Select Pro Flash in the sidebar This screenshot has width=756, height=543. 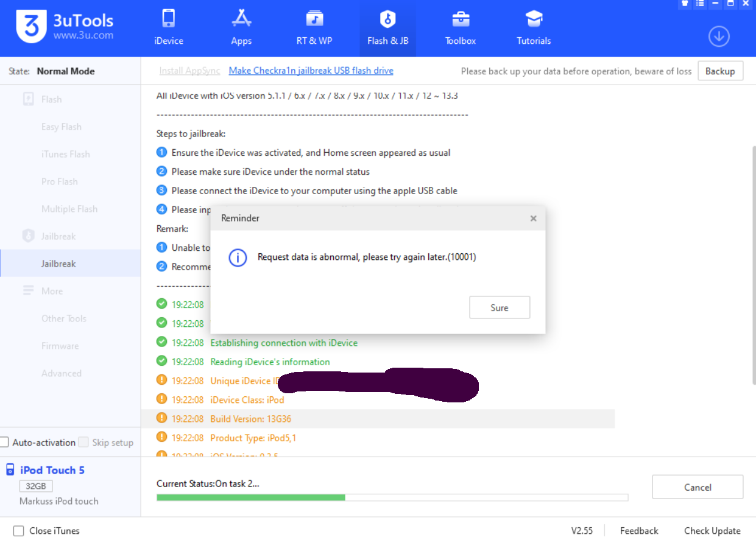point(60,181)
